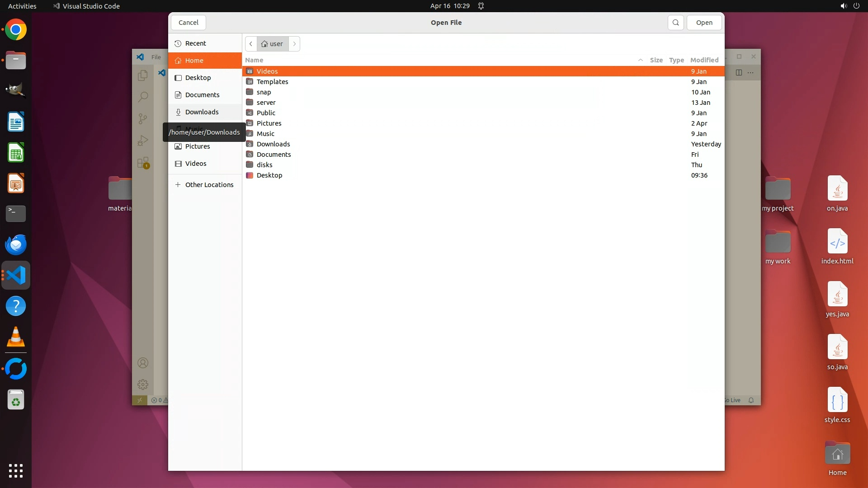Select Recent in the places sidebar
This screenshot has width=868, height=488.
(x=195, y=43)
